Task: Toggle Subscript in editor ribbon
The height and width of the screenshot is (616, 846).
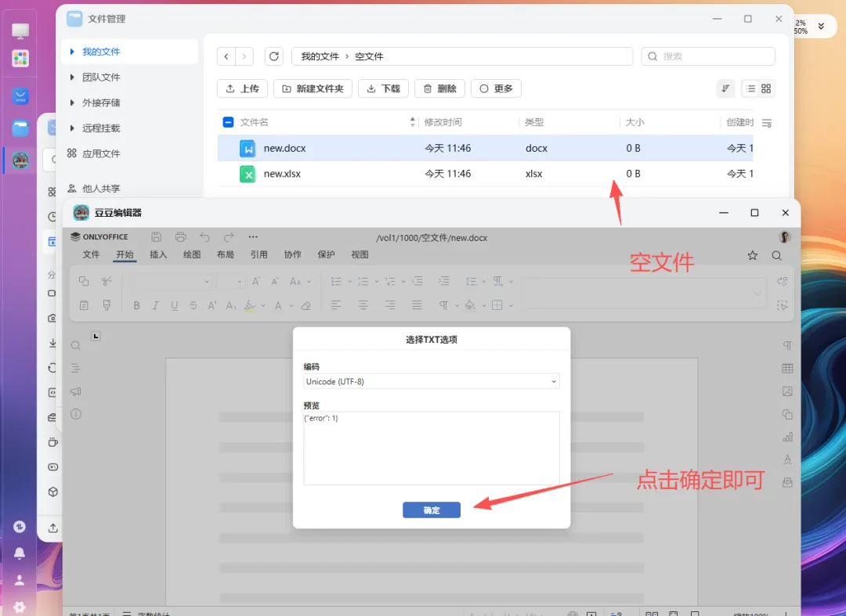Action: [x=231, y=305]
